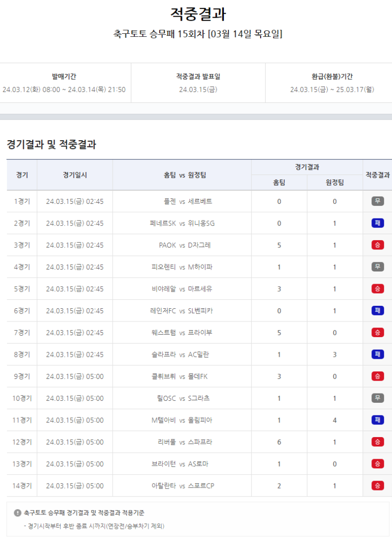392x540 pixels.
Task: Click the 9경기 date 24.03.15(금) 05:00
Action: click(x=75, y=376)
